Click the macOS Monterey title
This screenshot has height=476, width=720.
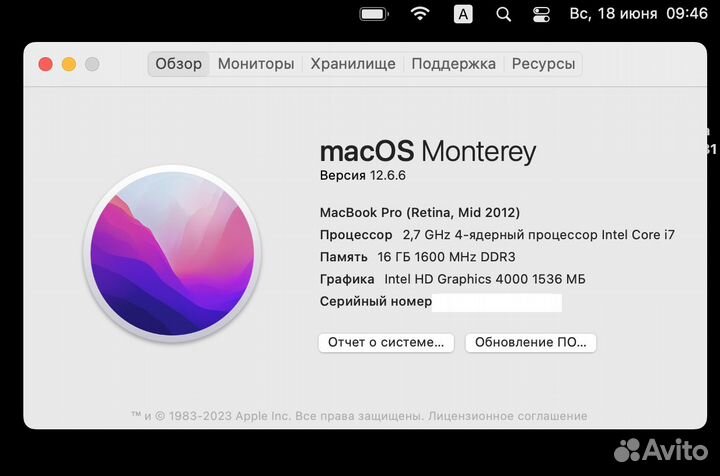[x=428, y=151]
